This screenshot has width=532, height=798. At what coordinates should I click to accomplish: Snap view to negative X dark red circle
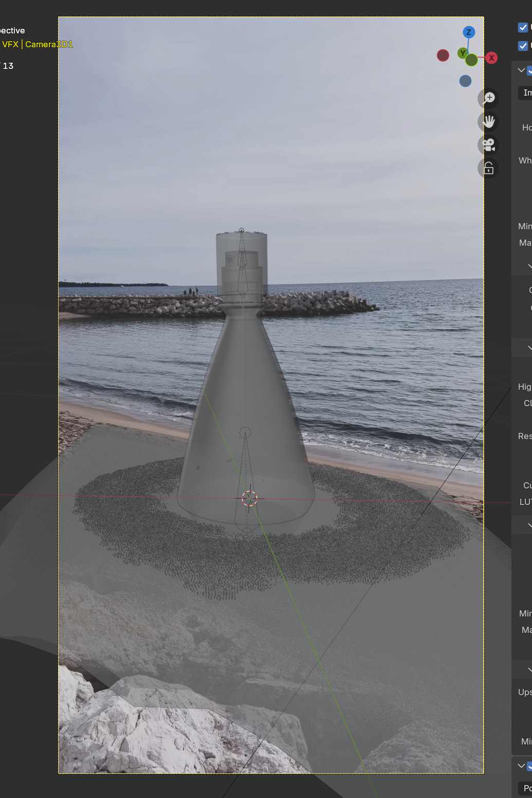(x=443, y=56)
